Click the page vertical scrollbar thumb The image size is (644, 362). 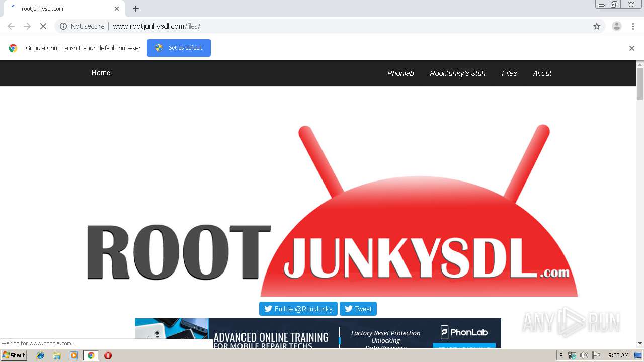pyautogui.click(x=640, y=84)
